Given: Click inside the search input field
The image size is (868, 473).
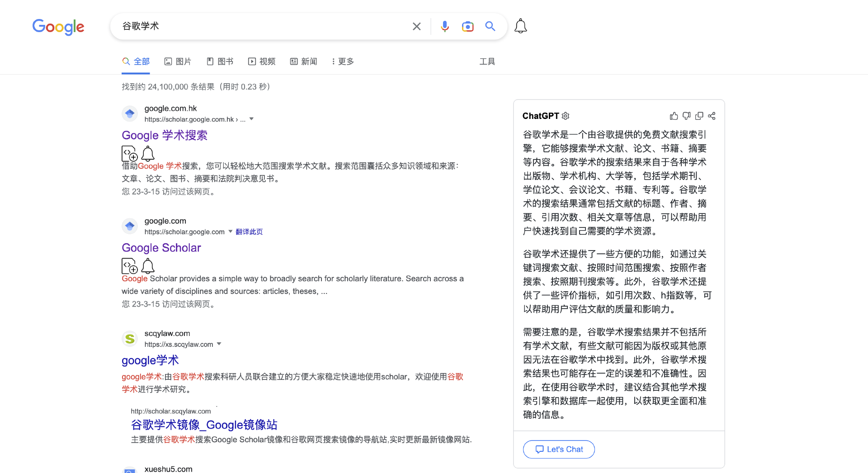Looking at the screenshot, I should [x=271, y=26].
